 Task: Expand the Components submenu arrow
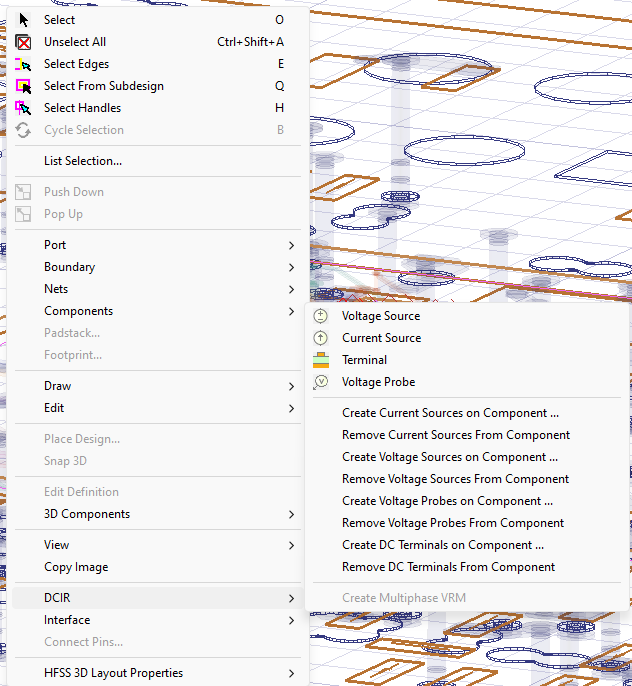pyautogui.click(x=291, y=311)
